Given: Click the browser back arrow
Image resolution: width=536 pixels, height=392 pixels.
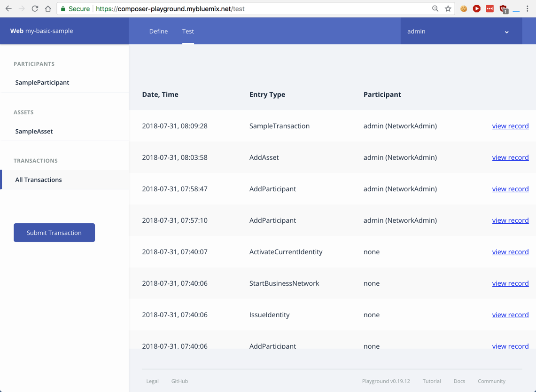Looking at the screenshot, I should click(8, 8).
